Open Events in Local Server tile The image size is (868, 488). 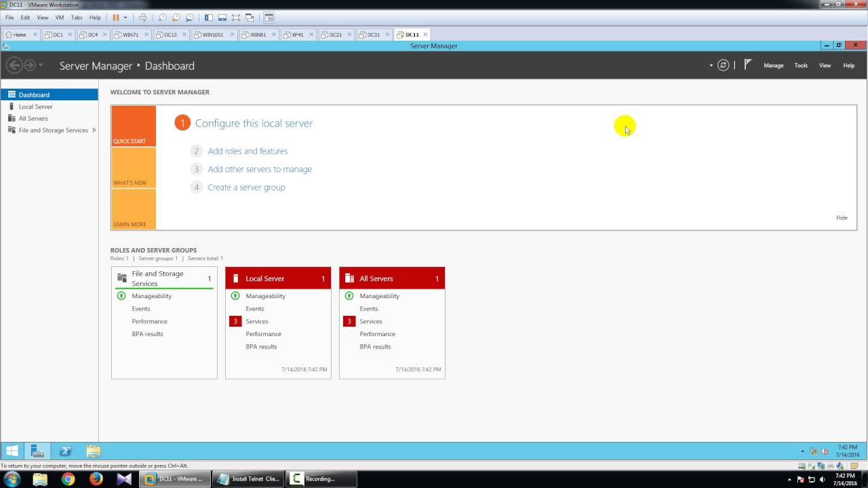click(255, 309)
